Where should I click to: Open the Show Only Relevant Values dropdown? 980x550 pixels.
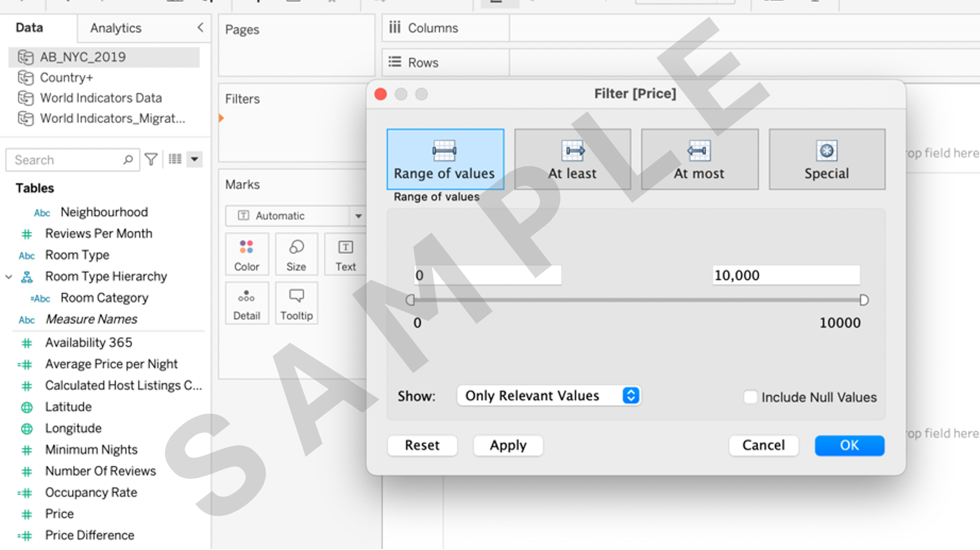(548, 396)
